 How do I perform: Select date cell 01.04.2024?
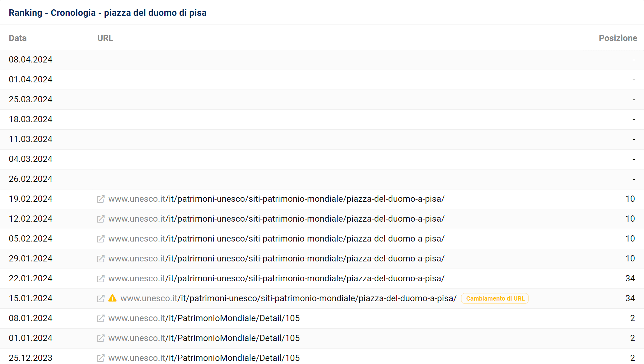tap(30, 80)
